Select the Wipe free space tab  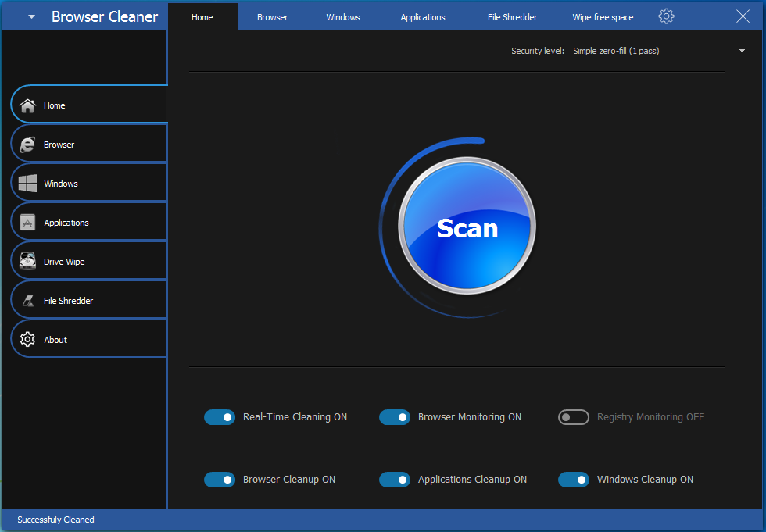coord(603,17)
